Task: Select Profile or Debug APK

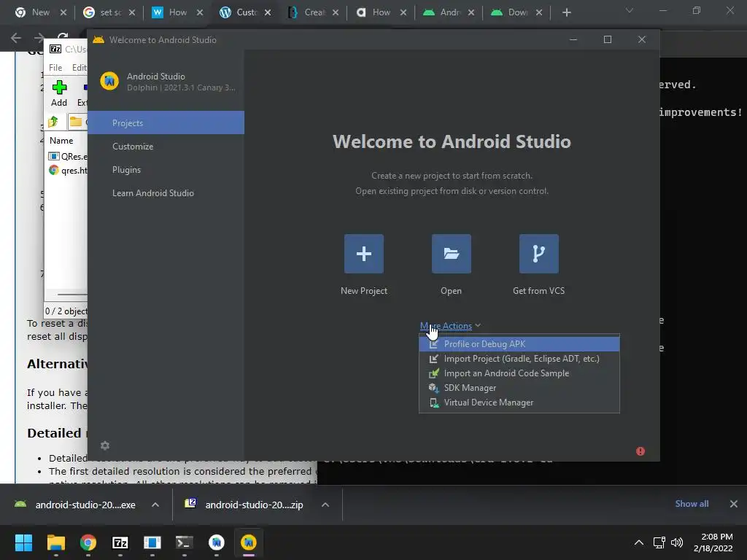Action: [x=519, y=344]
